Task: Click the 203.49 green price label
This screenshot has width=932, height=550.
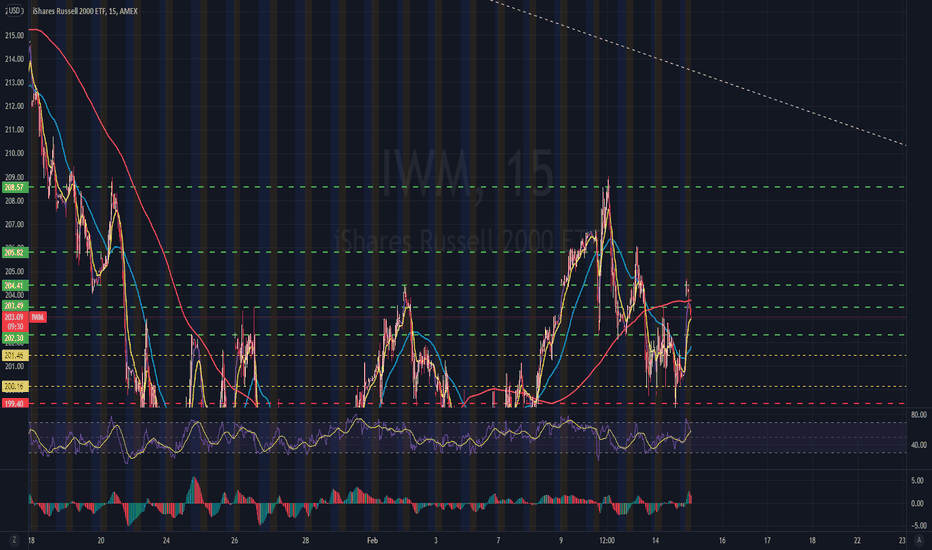Action: point(14,306)
